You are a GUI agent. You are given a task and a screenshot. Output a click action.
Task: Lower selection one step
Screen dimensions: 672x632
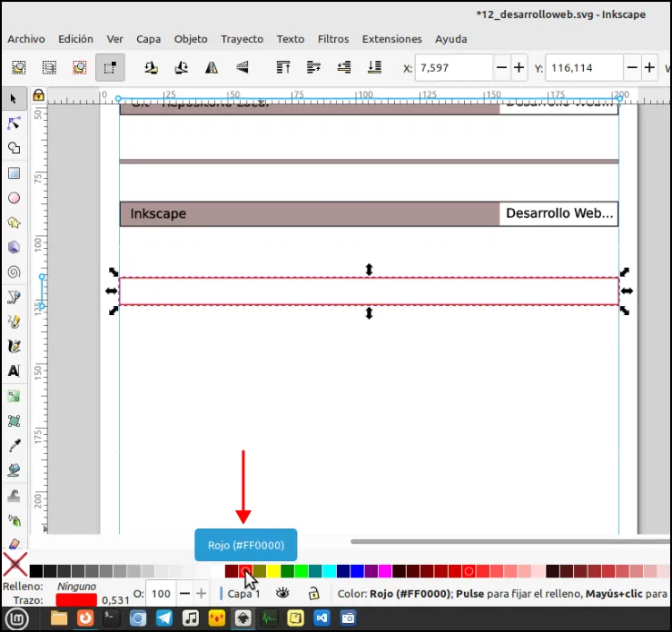coord(343,68)
